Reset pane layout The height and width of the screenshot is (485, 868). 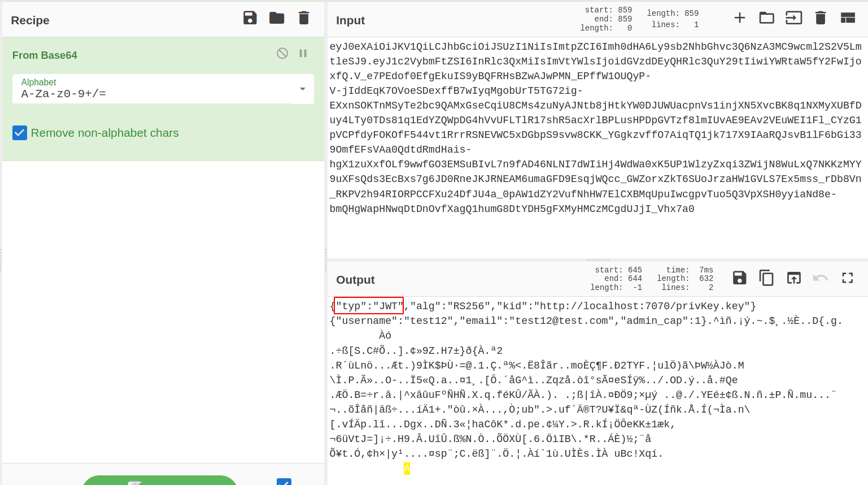click(x=848, y=18)
